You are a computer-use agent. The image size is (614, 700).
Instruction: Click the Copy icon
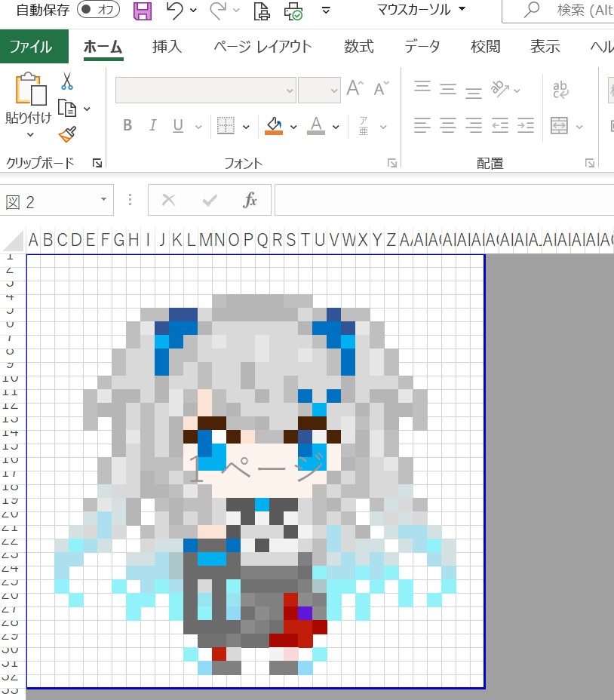[67, 109]
